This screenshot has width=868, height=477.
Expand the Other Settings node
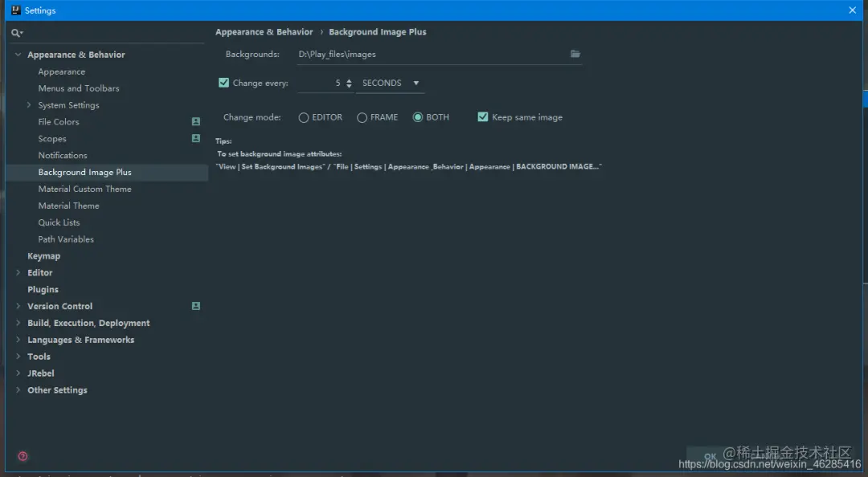[18, 389]
